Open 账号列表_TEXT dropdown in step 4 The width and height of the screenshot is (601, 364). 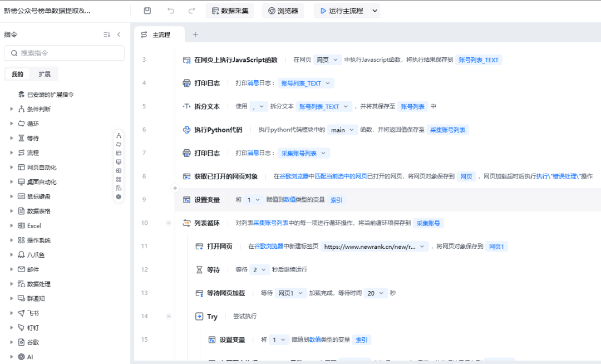306,83
